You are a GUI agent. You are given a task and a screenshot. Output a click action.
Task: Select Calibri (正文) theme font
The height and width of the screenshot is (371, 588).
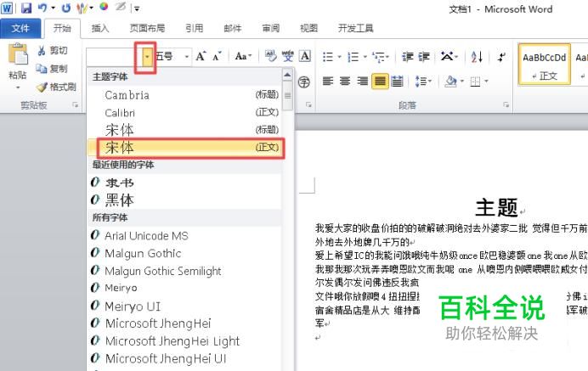(x=184, y=112)
